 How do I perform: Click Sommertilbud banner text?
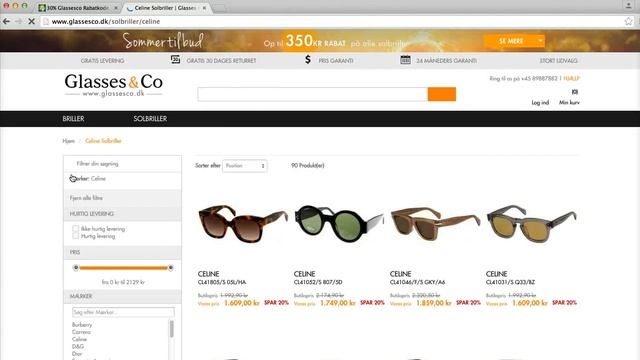163,41
